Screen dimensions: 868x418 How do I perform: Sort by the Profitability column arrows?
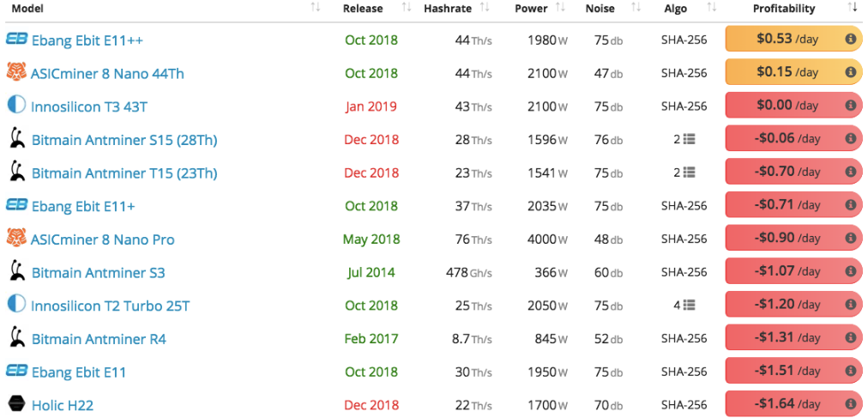tap(852, 8)
